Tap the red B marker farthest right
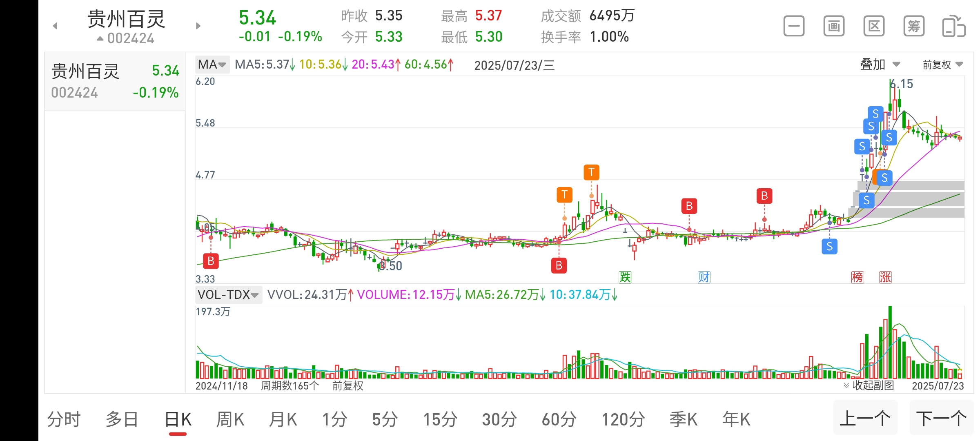This screenshot has width=980, height=441. pos(764,196)
